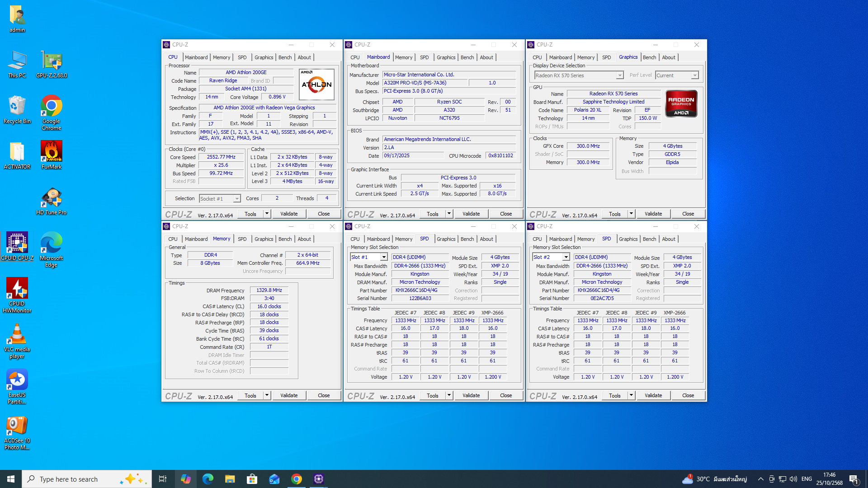Switch to About tab in Graphics window
868x488 pixels.
click(x=668, y=57)
